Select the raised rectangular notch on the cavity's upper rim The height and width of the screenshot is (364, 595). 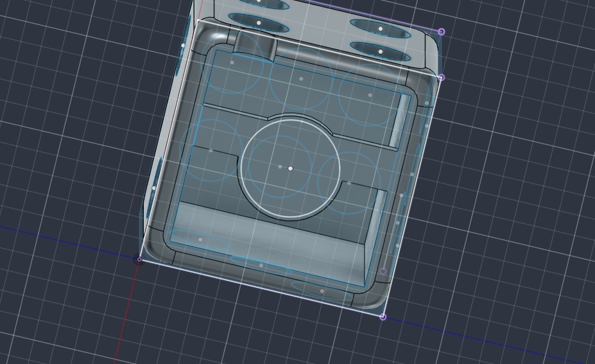255,46
